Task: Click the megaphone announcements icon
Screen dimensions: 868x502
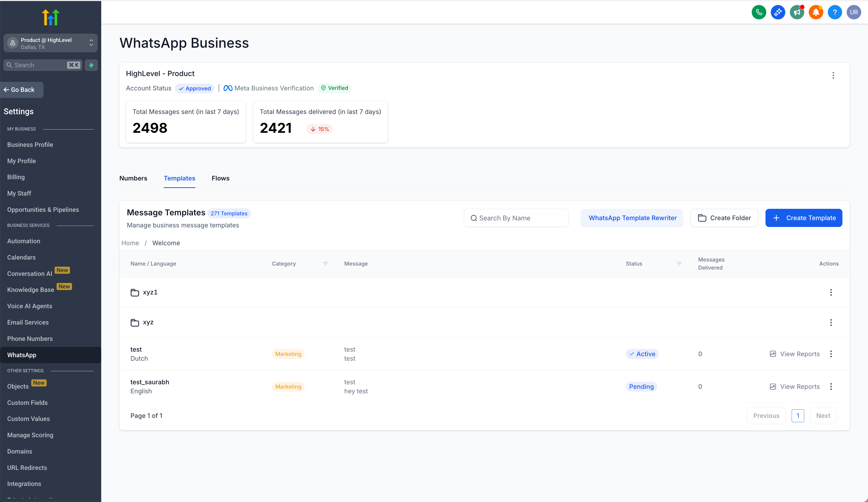Action: 797,12
